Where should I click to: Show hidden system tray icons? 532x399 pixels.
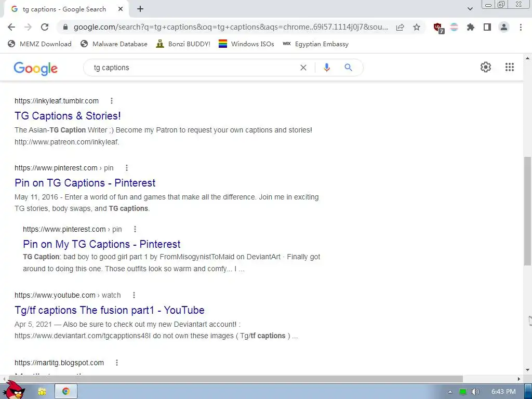(x=450, y=392)
